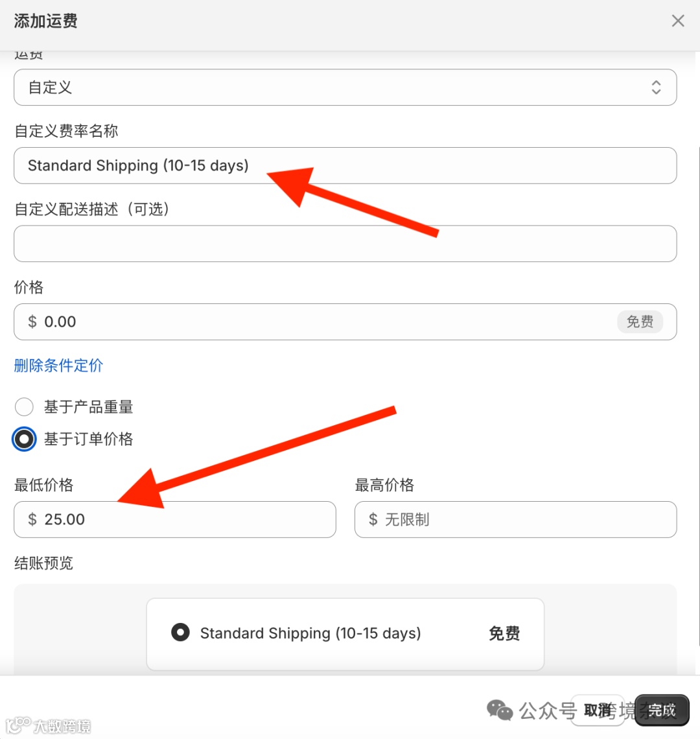
Task: Close the 添加运费 dialog with the X
Action: click(678, 21)
